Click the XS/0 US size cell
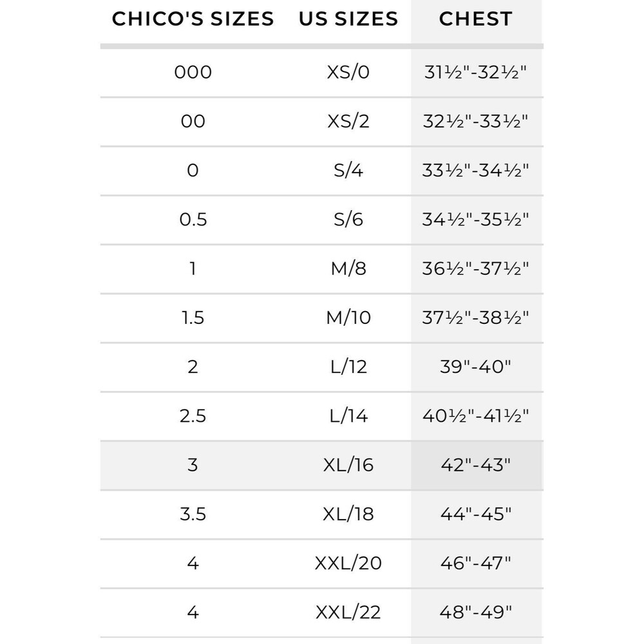Viewport: 644px width, 644px height. click(x=348, y=72)
